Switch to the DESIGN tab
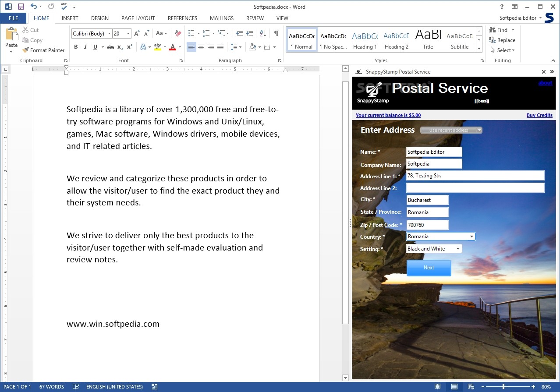Image resolution: width=560 pixels, height=392 pixels. [x=100, y=18]
